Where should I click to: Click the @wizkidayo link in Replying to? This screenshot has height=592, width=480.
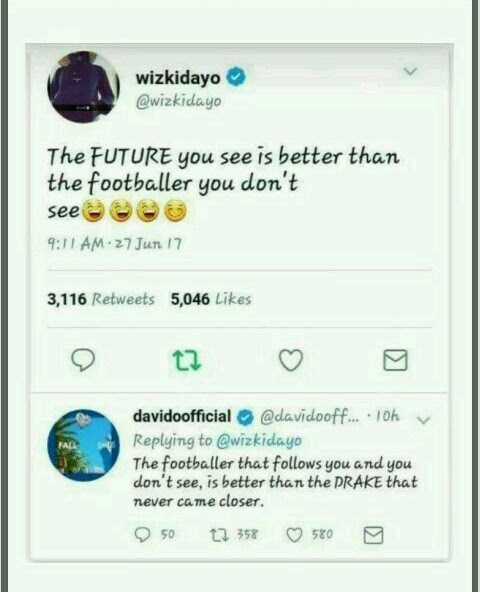[259, 441]
